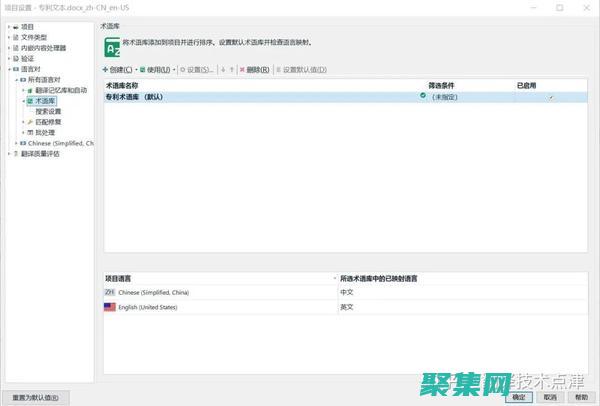
Task: Click the 确定 button
Action: [519, 397]
